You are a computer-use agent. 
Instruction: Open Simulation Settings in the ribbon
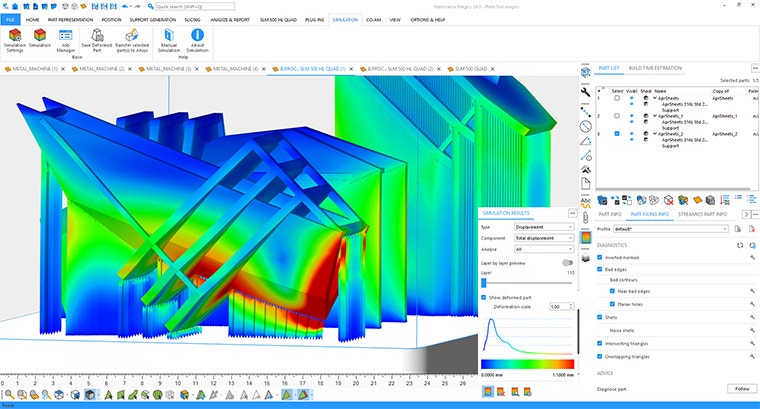pyautogui.click(x=15, y=40)
